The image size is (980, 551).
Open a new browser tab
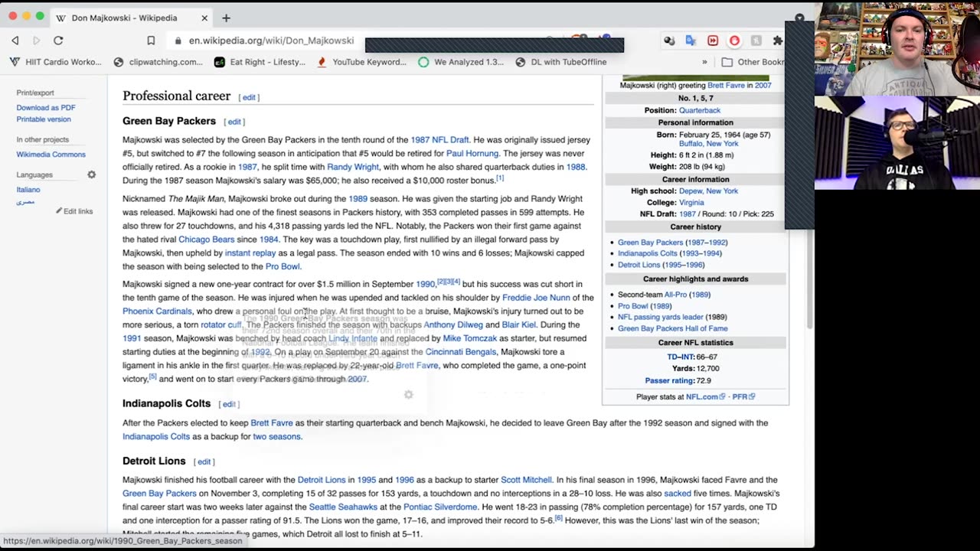pos(226,18)
